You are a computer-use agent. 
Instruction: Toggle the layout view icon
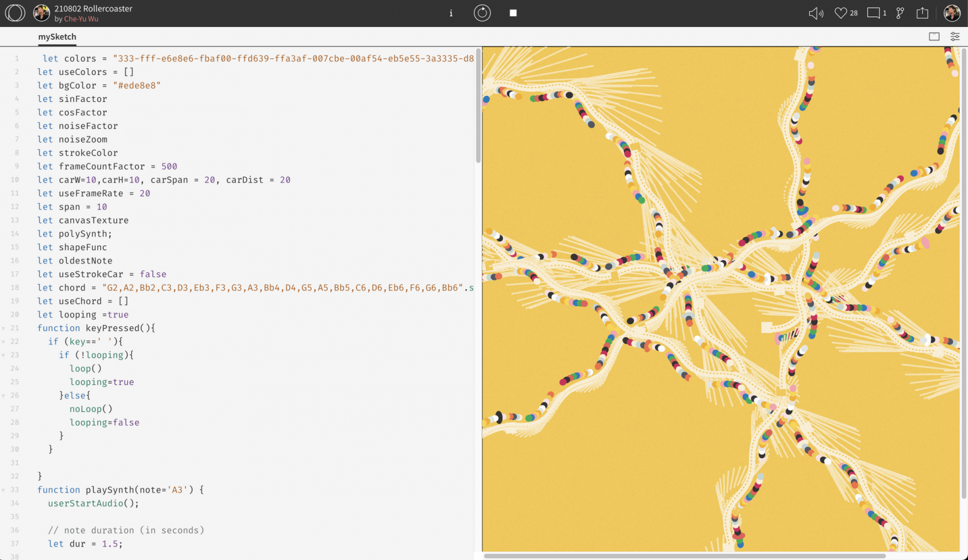(x=934, y=37)
